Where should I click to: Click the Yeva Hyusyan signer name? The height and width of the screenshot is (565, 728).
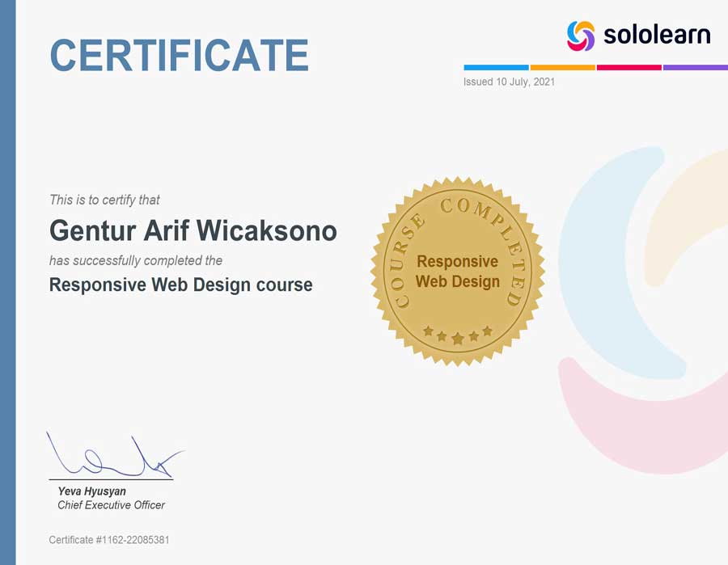pyautogui.click(x=91, y=491)
